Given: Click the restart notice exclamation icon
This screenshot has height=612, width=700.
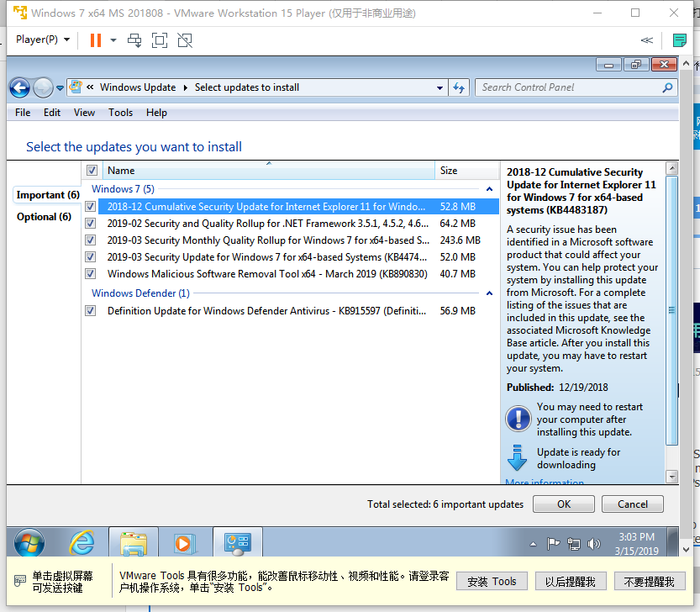Looking at the screenshot, I should click(x=518, y=419).
